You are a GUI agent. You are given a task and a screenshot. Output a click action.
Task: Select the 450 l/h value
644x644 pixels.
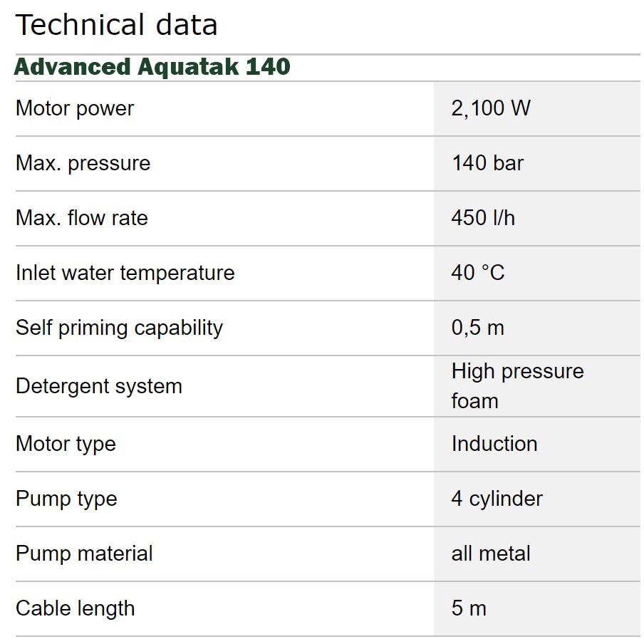click(x=483, y=218)
